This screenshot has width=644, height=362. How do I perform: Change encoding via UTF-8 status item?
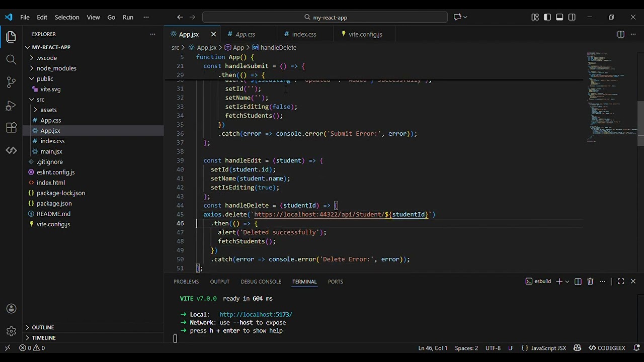pyautogui.click(x=493, y=348)
